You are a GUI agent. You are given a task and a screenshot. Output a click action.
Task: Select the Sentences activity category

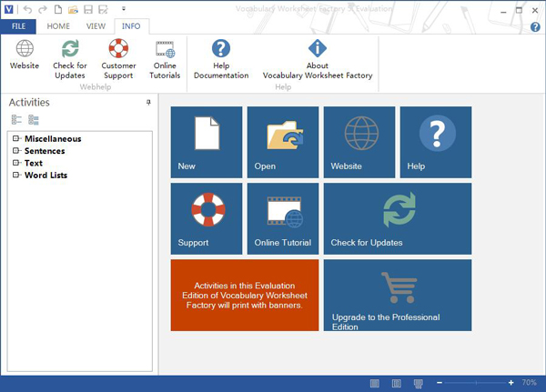pyautogui.click(x=45, y=151)
